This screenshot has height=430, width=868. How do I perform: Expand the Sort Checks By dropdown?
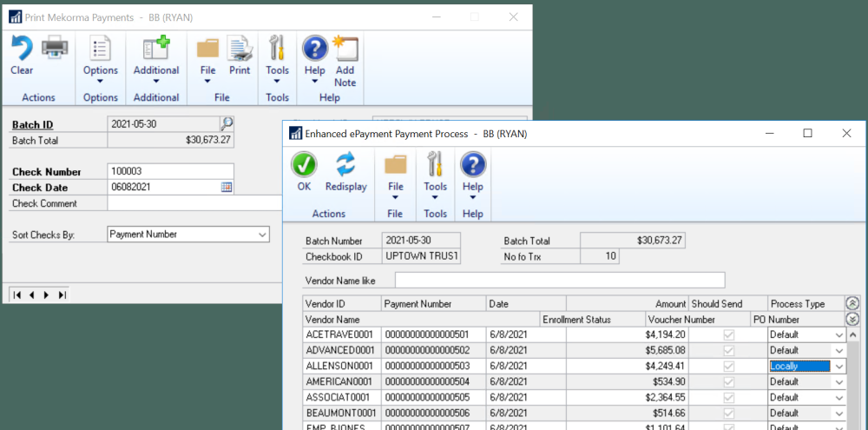pyautogui.click(x=263, y=235)
